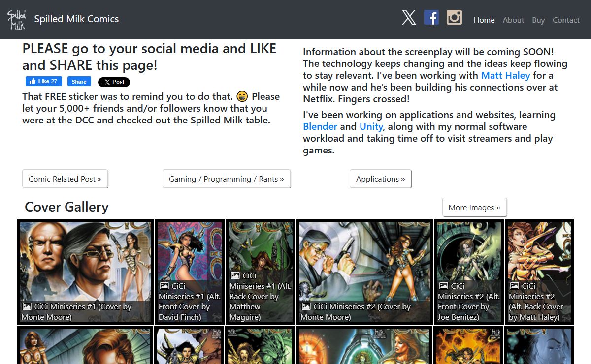This screenshot has height=364, width=591.
Task: Open the Instagram icon in header
Action: 454,18
